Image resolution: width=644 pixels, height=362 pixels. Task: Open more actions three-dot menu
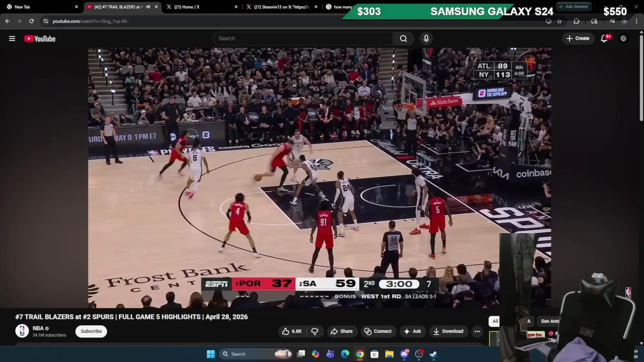(477, 331)
